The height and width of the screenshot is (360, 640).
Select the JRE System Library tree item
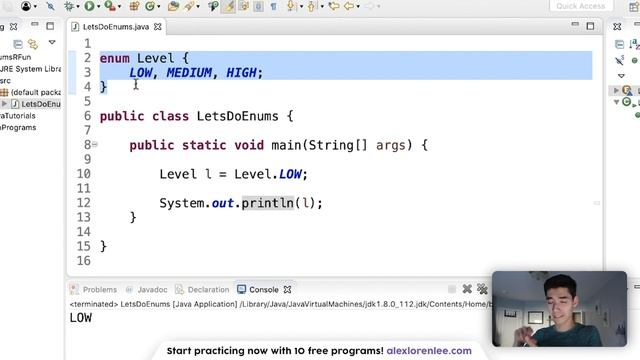click(x=30, y=69)
